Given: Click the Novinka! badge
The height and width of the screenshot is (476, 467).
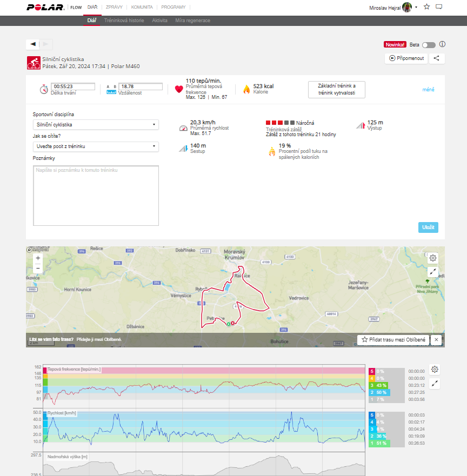Looking at the screenshot, I should tap(395, 45).
